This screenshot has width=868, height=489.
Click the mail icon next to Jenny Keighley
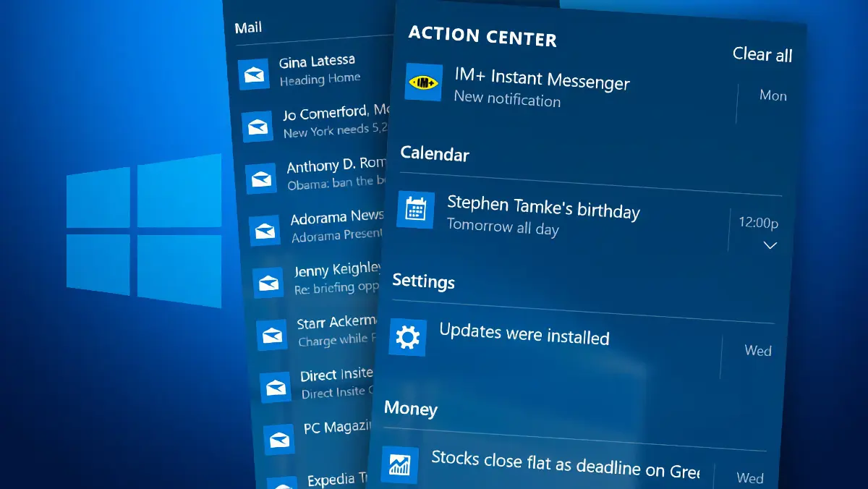[x=268, y=282]
